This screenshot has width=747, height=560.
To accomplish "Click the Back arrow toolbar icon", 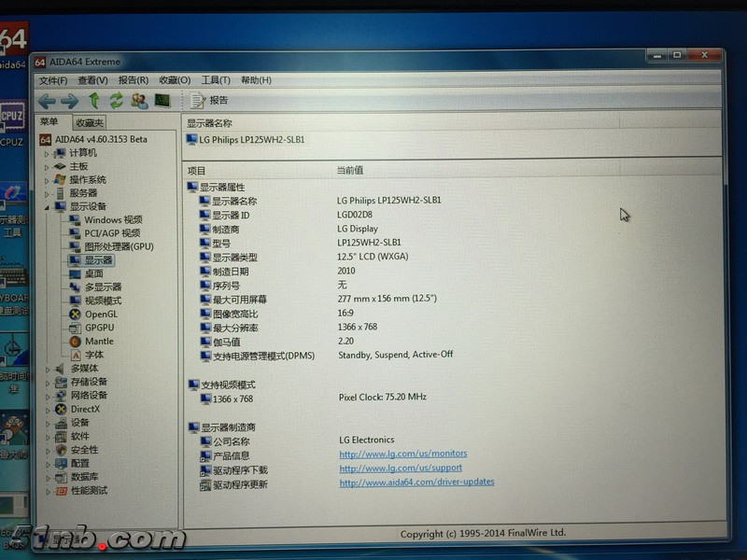I will tap(47, 101).
